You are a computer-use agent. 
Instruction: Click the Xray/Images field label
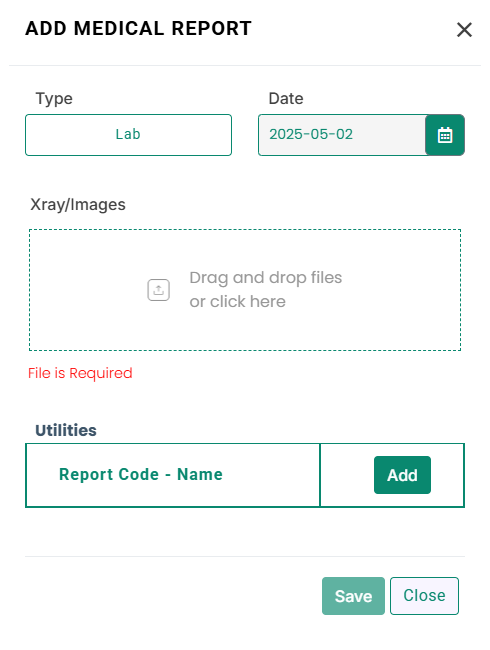pos(78,205)
